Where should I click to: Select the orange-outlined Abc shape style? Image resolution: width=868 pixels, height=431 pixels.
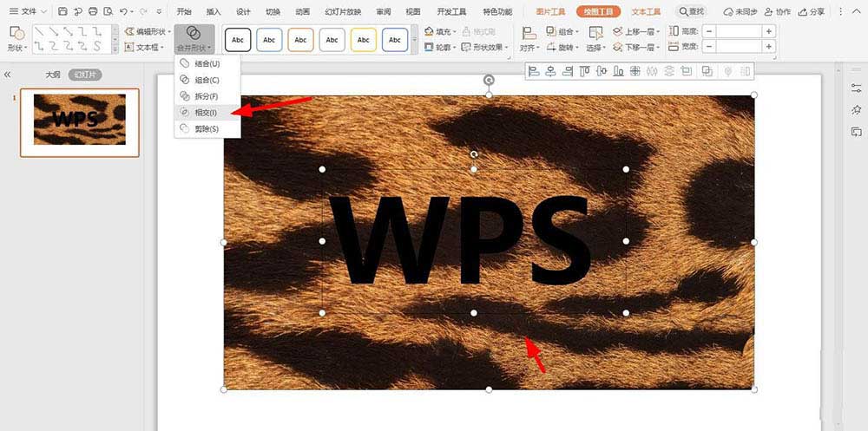[x=300, y=40]
